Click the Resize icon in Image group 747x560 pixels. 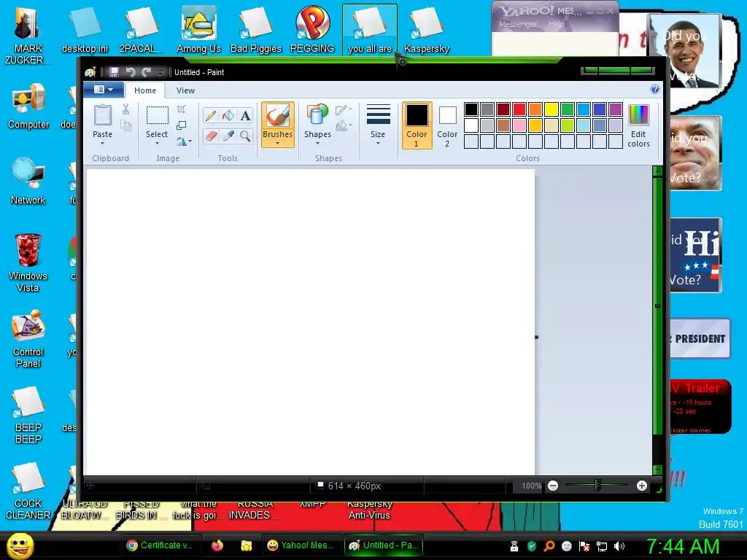182,125
